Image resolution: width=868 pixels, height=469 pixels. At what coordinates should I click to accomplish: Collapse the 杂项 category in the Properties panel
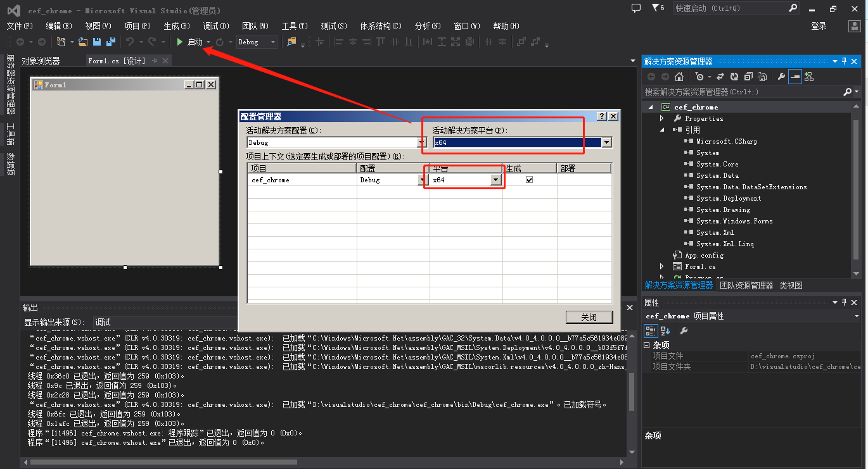647,345
